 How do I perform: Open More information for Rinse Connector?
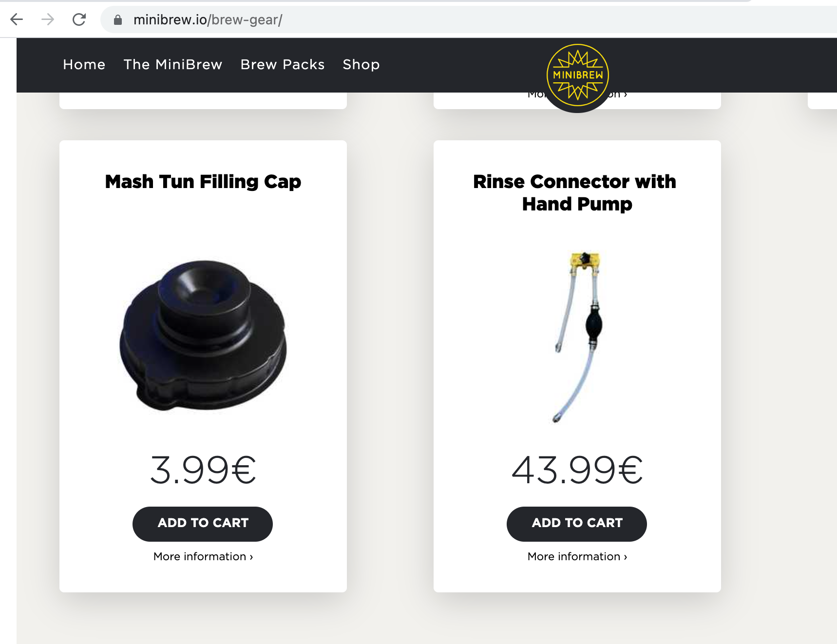577,556
